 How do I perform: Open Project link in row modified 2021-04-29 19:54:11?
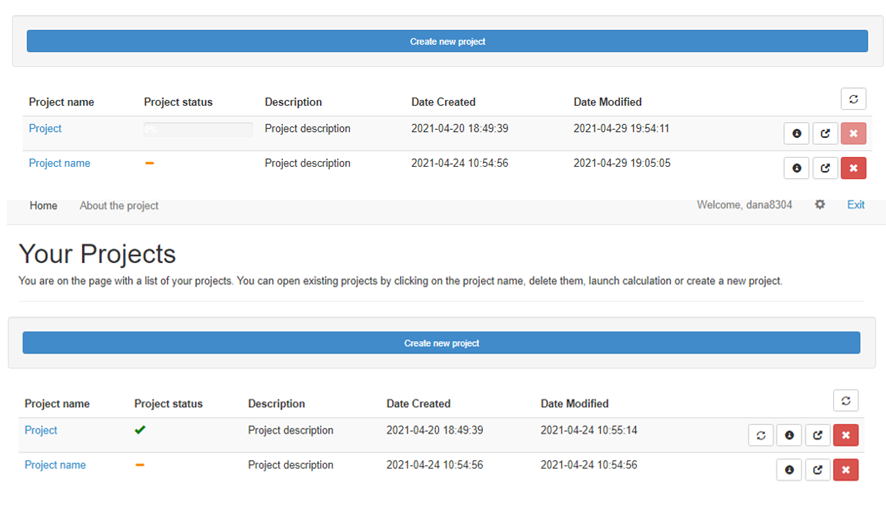pyautogui.click(x=45, y=129)
